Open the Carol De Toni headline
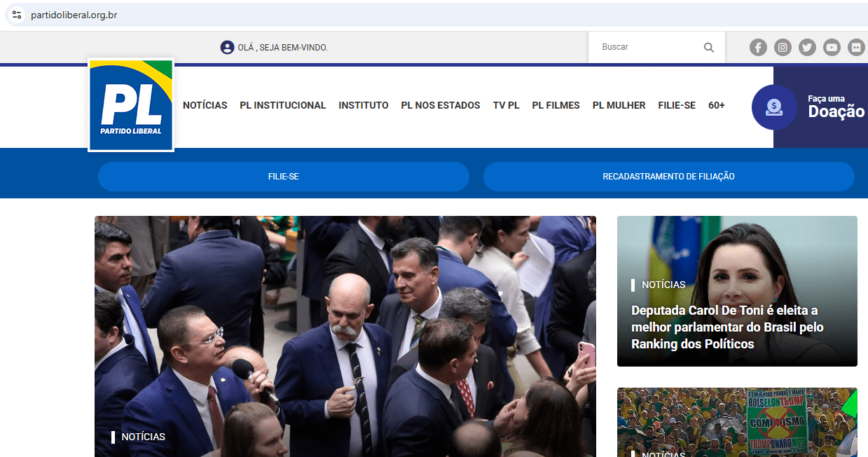 point(727,327)
